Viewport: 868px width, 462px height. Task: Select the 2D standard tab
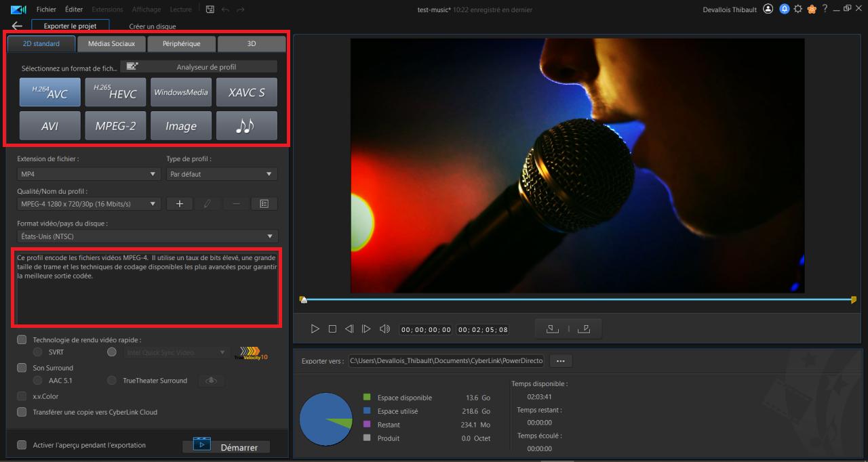click(x=41, y=43)
